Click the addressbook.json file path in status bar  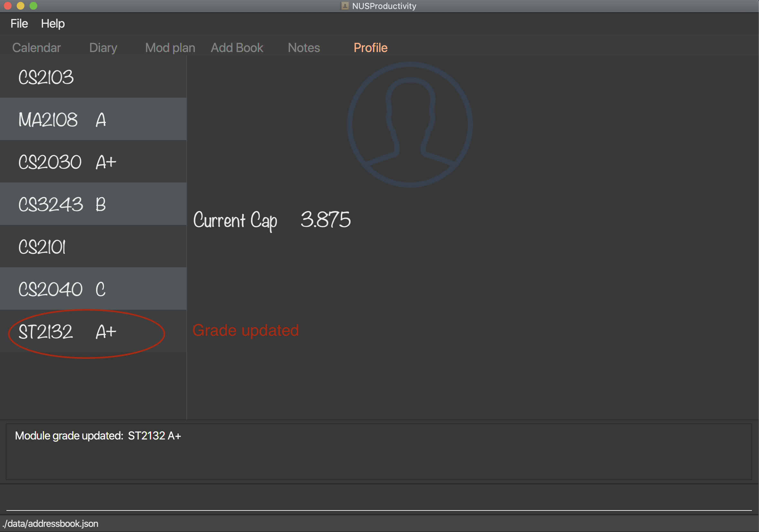(50, 524)
